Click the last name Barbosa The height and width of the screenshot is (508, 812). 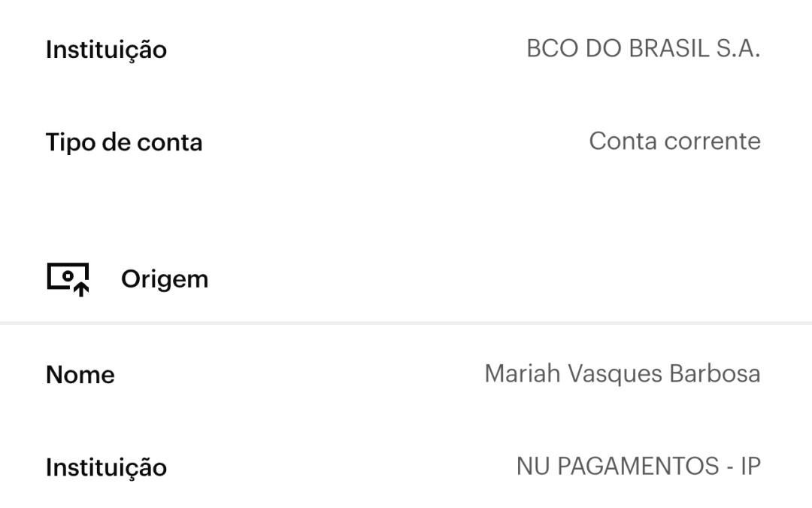tap(717, 374)
